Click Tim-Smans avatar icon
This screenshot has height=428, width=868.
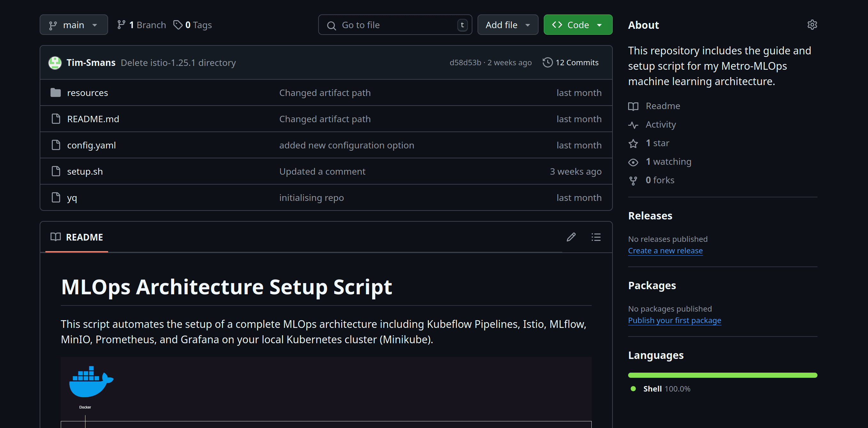(55, 63)
